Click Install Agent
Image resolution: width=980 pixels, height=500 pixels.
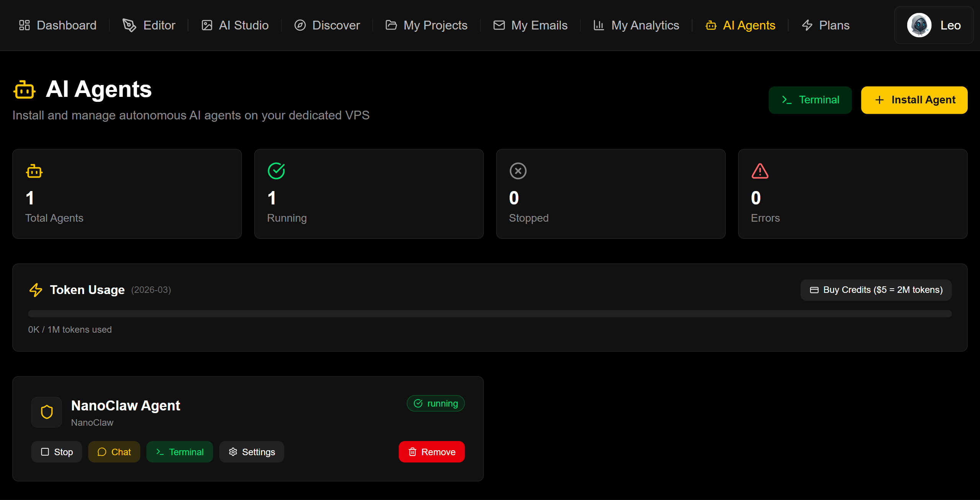pyautogui.click(x=914, y=100)
